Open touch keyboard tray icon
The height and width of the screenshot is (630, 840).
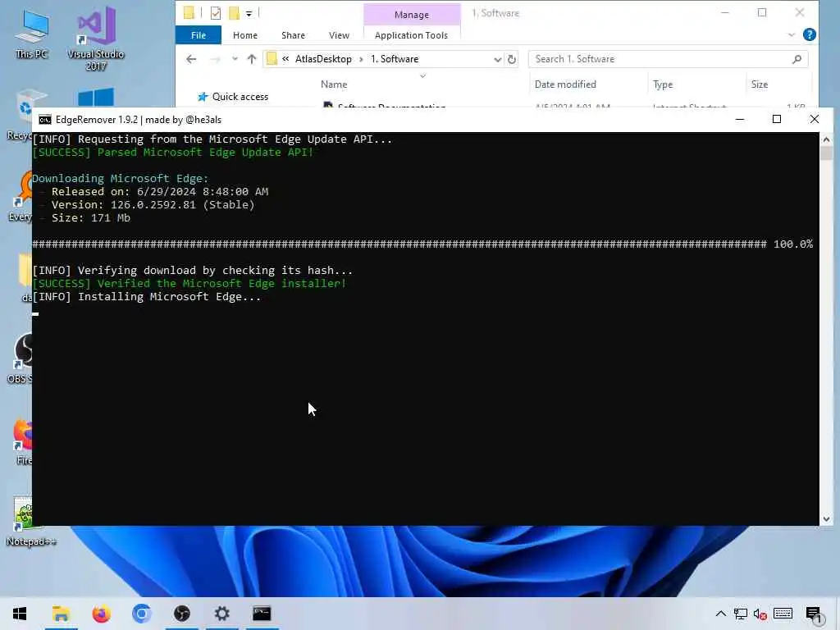pyautogui.click(x=783, y=614)
